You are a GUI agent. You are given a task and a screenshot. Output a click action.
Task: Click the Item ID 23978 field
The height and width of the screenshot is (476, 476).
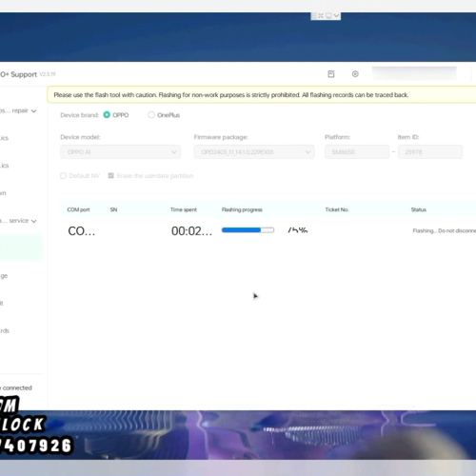430,152
